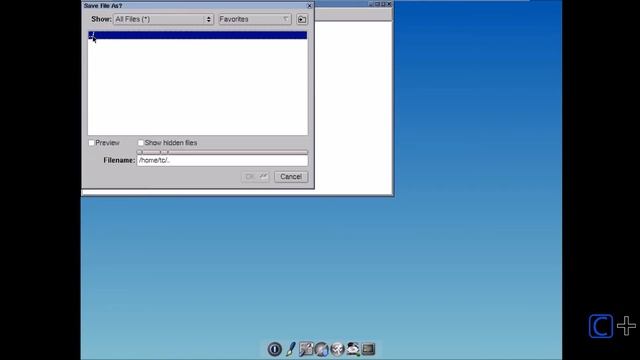Viewport: 640px width, 360px height.
Task: Open the Show file type dropdown
Action: (163, 19)
